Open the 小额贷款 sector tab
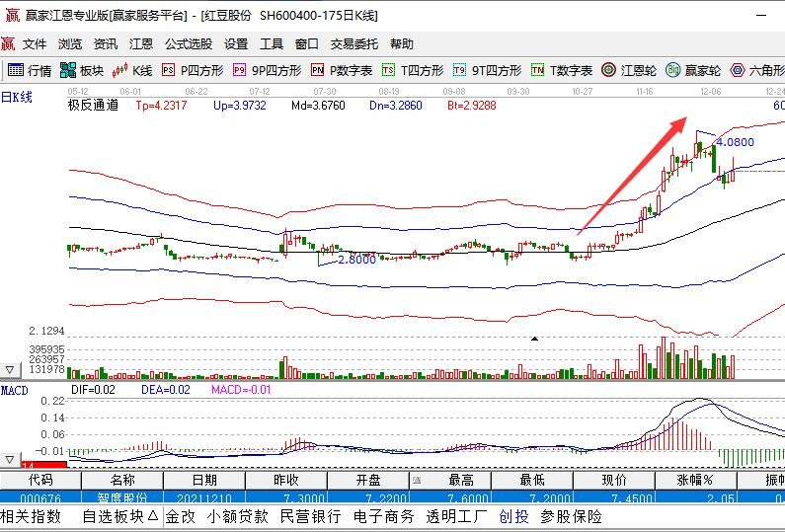The height and width of the screenshot is (532, 785). tap(237, 516)
